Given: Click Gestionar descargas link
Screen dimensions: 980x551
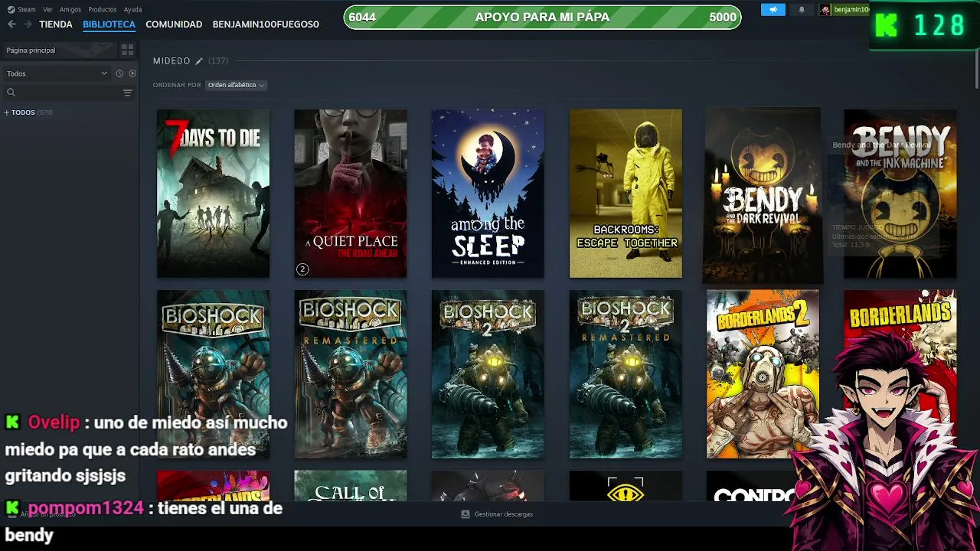Looking at the screenshot, I should point(504,514).
